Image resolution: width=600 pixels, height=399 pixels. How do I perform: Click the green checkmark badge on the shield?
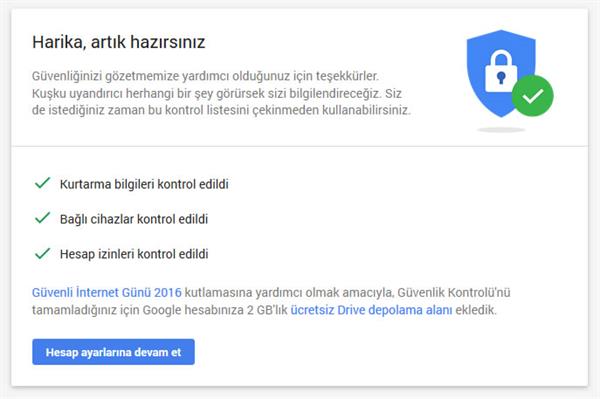click(x=533, y=96)
